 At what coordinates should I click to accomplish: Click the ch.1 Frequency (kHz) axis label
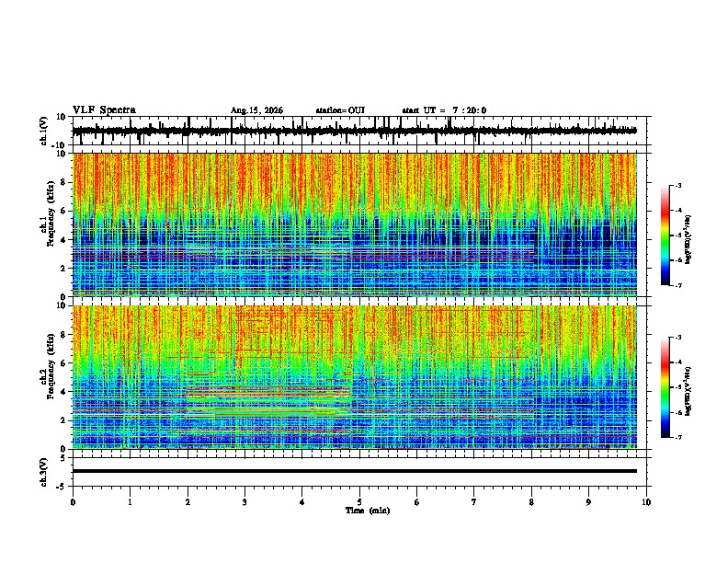(50, 224)
